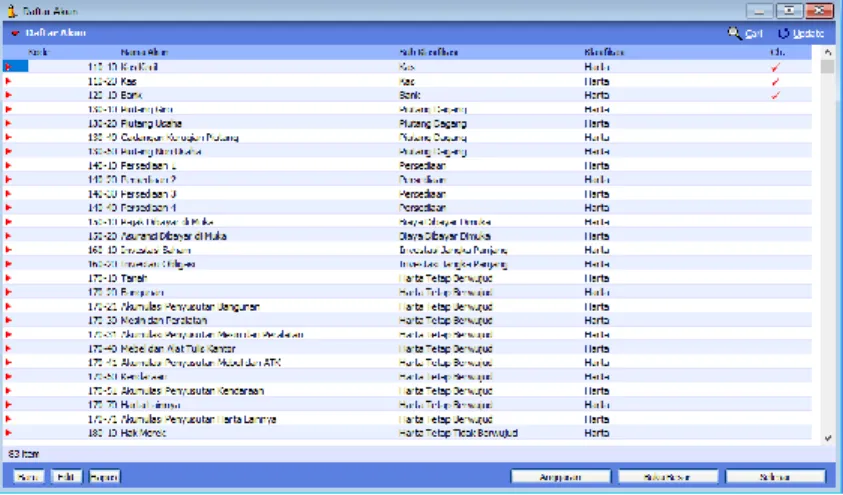
Task: Click the red arrow marker of 110-20 Kas row
Action: pos(8,81)
